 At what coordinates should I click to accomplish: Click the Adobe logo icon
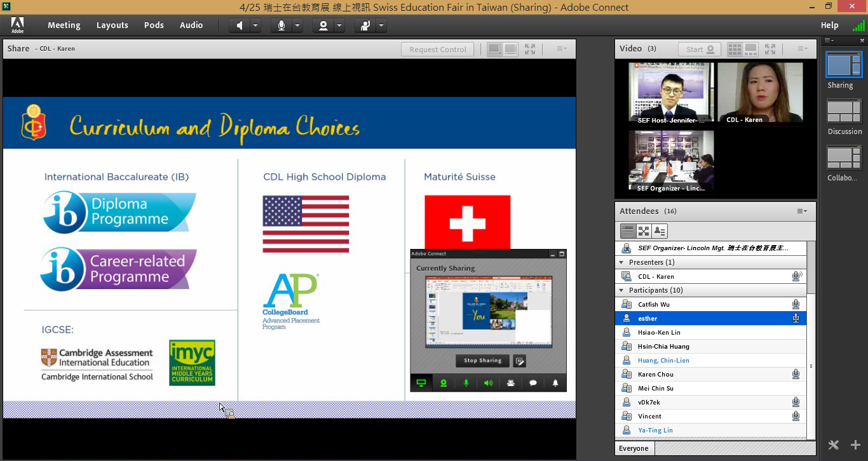(17, 25)
